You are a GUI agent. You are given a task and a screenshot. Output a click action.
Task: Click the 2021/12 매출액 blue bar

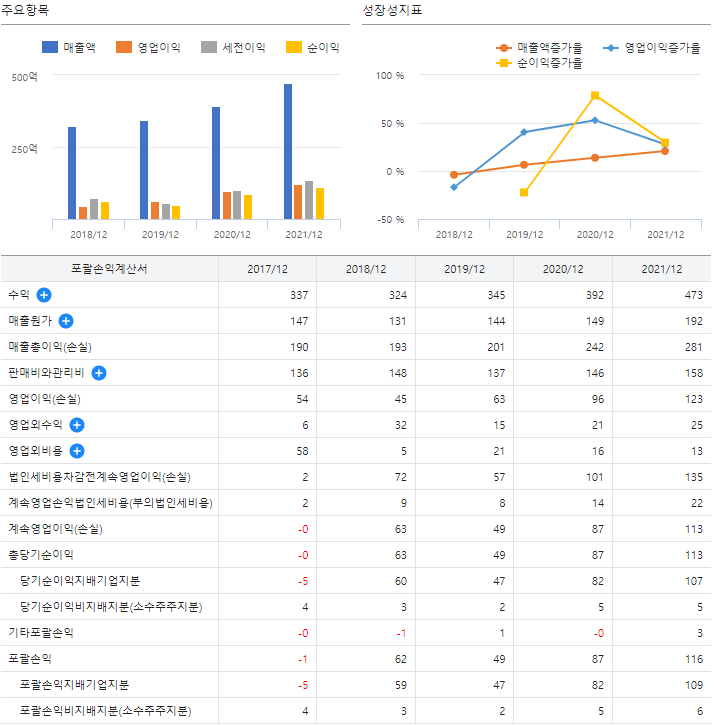(x=288, y=152)
